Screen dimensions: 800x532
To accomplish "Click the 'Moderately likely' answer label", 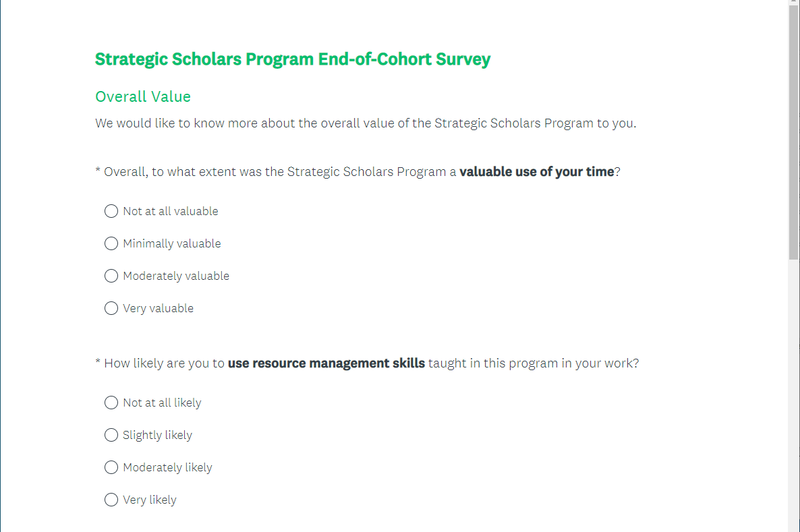I will [167, 467].
